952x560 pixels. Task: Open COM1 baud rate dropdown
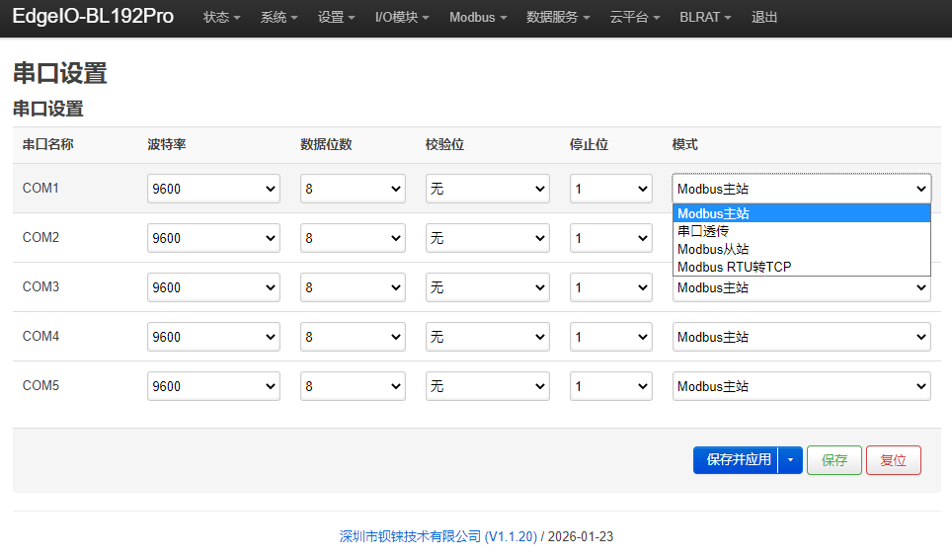pyautogui.click(x=213, y=189)
